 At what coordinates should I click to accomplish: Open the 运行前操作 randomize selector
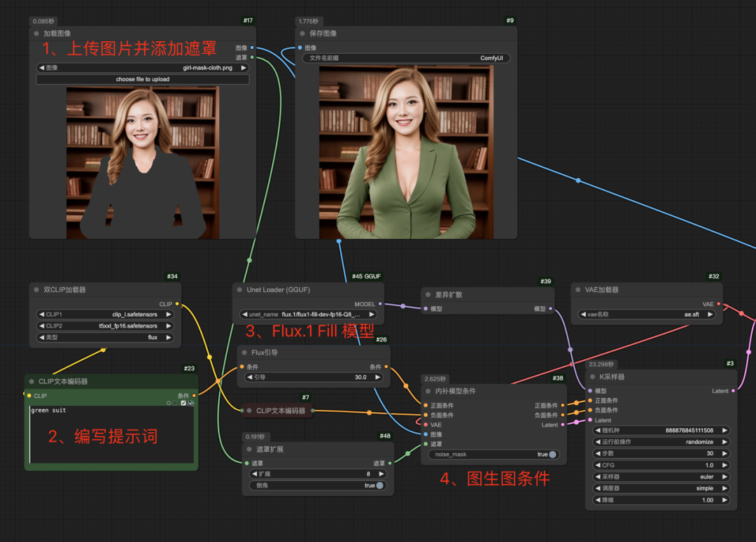tap(661, 442)
